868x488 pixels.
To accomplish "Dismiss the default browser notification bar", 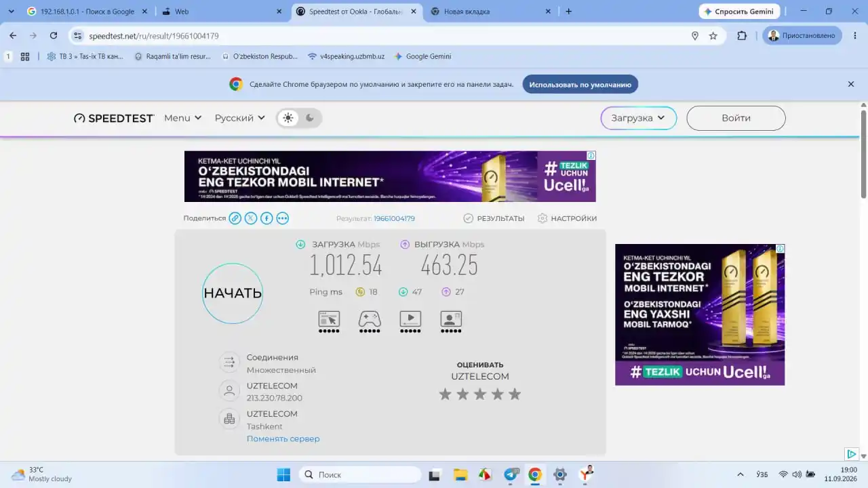I will click(x=851, y=84).
